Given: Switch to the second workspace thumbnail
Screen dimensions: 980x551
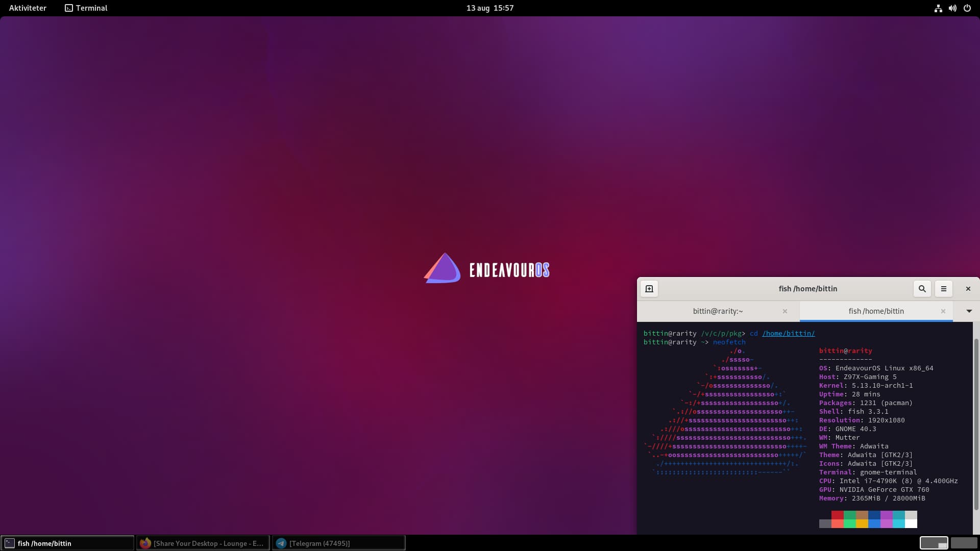Looking at the screenshot, I should click(964, 543).
